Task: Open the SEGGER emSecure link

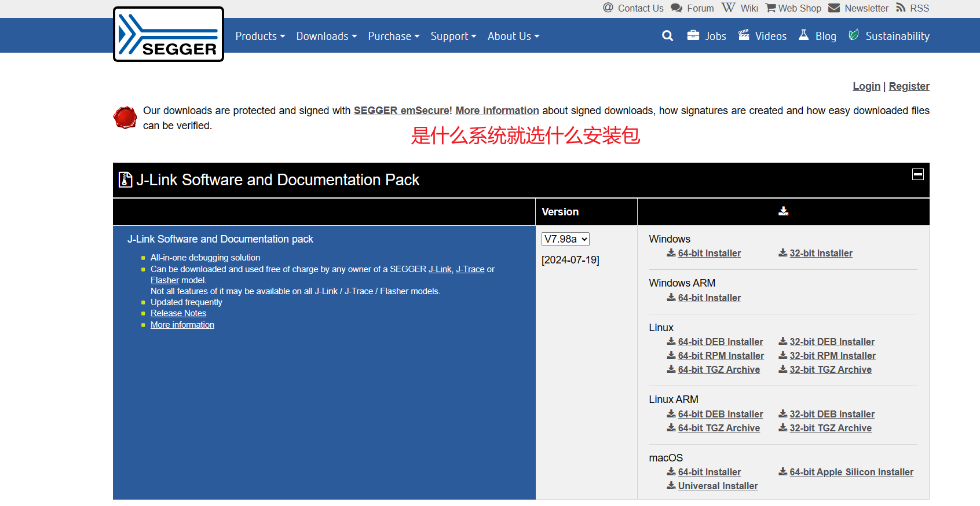Action: pos(401,111)
